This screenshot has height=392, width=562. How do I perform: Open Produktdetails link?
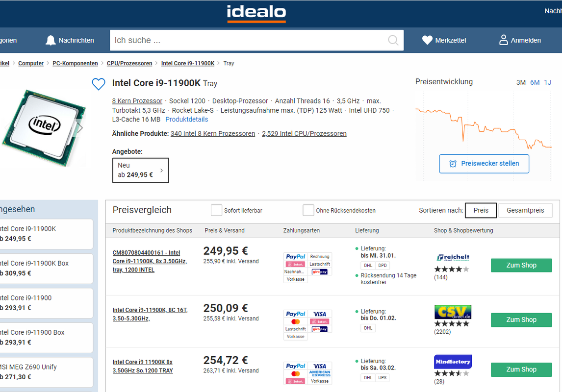pyautogui.click(x=186, y=120)
